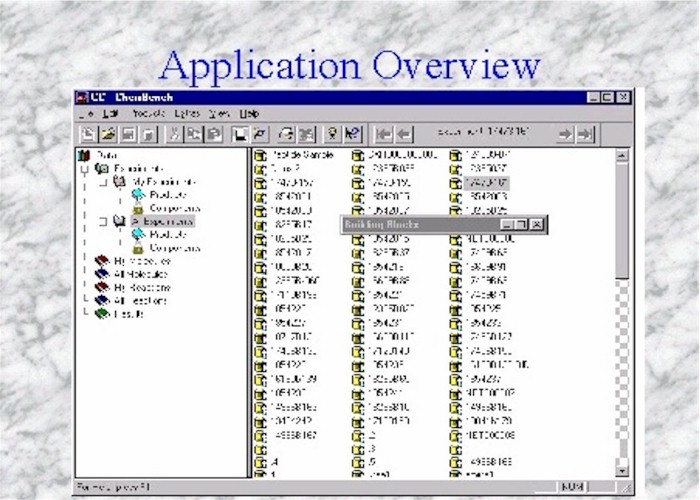Collapse the Experiments root tree node
700x500 pixels.
pos(84,169)
